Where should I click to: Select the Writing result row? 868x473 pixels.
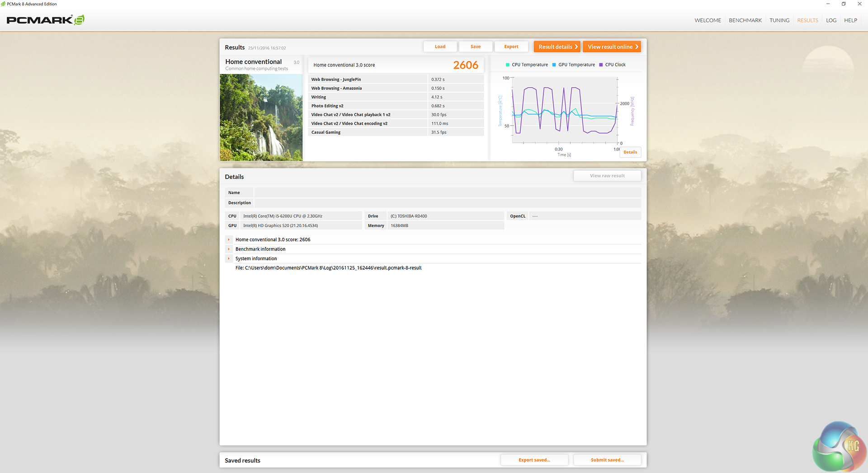point(396,97)
